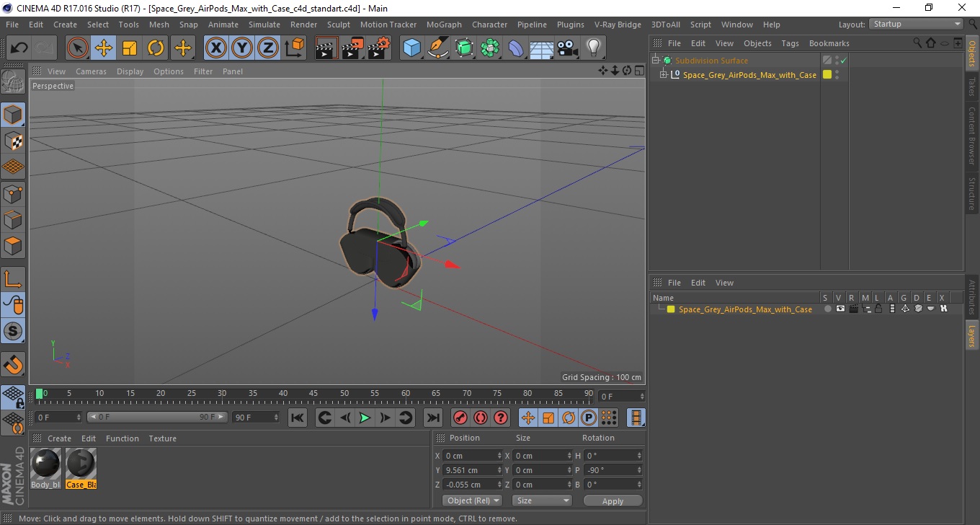Image resolution: width=980 pixels, height=525 pixels.
Task: Add a Light object
Action: pyautogui.click(x=593, y=48)
